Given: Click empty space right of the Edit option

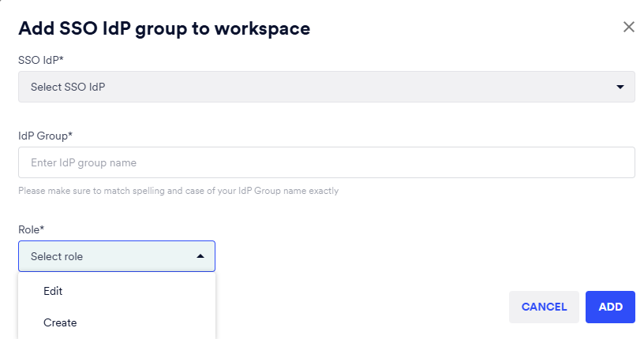Looking at the screenshot, I should click(150, 291).
